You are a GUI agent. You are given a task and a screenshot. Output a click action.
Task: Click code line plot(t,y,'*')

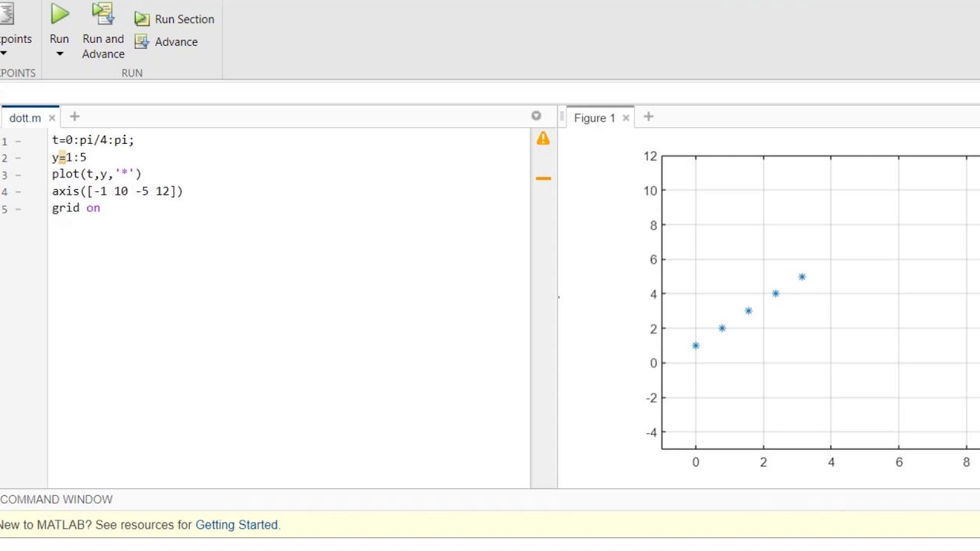click(96, 174)
